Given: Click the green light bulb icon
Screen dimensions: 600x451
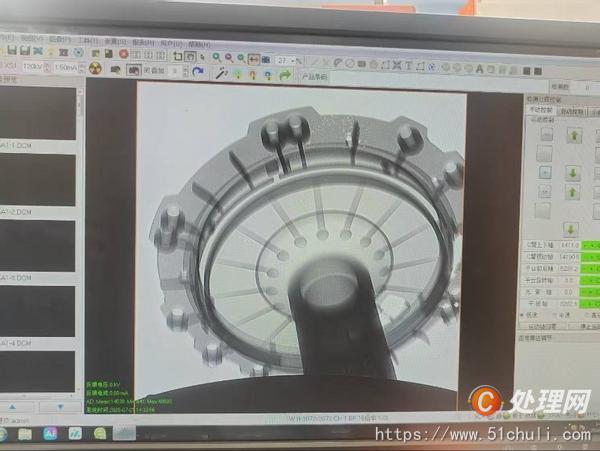Looking at the screenshot, I should 238,74.
